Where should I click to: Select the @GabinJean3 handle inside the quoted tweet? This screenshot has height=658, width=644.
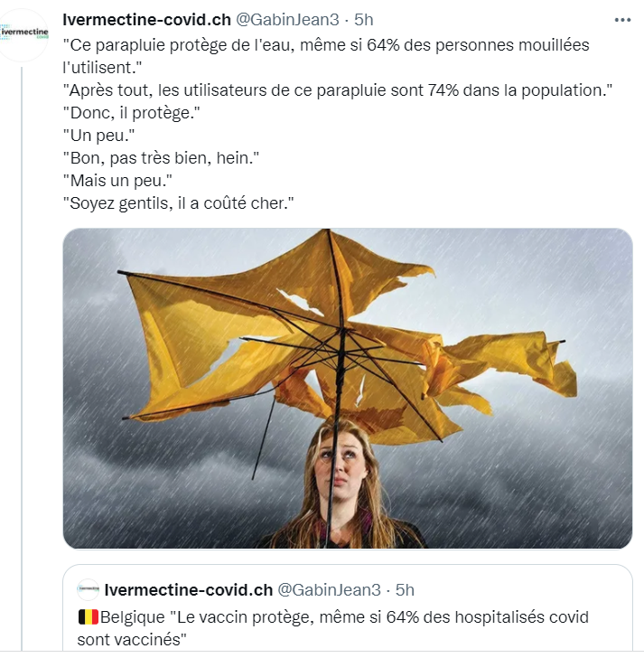pos(329,590)
